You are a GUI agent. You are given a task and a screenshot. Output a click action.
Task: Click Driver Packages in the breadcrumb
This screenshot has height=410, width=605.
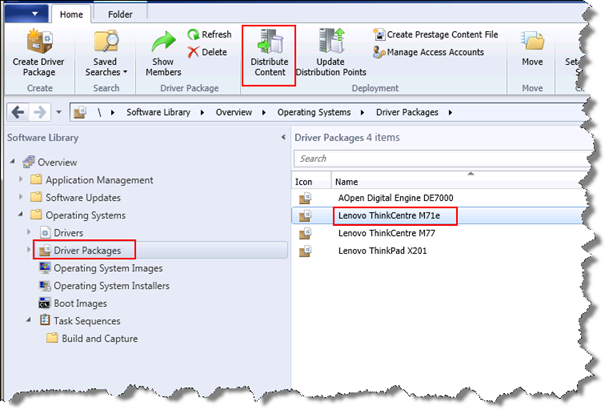coord(407,112)
